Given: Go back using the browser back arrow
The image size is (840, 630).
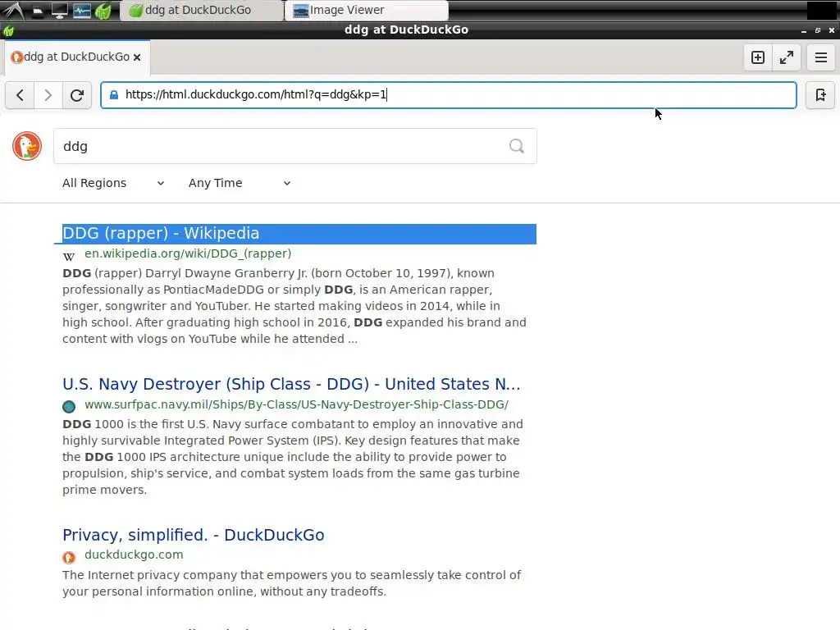Looking at the screenshot, I should (20, 95).
